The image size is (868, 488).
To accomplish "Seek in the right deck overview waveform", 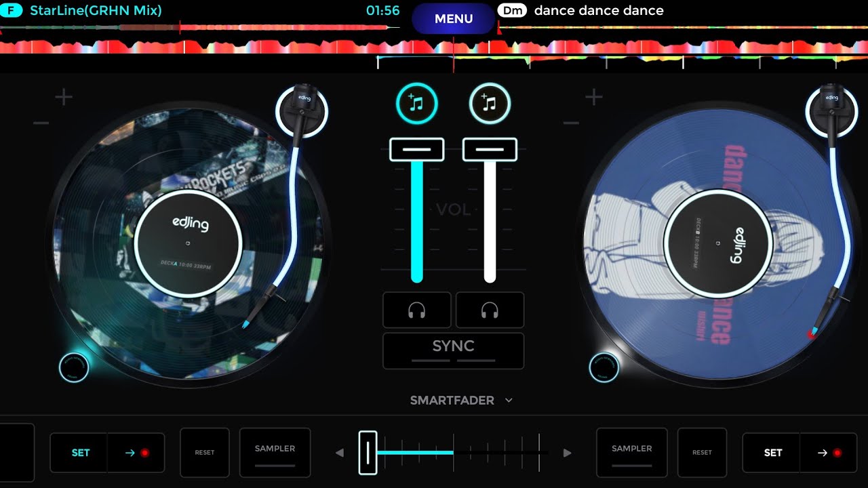I will 683,28.
